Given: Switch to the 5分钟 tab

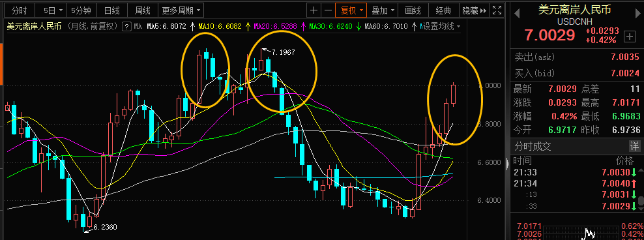Looking at the screenshot, I should point(81,10).
